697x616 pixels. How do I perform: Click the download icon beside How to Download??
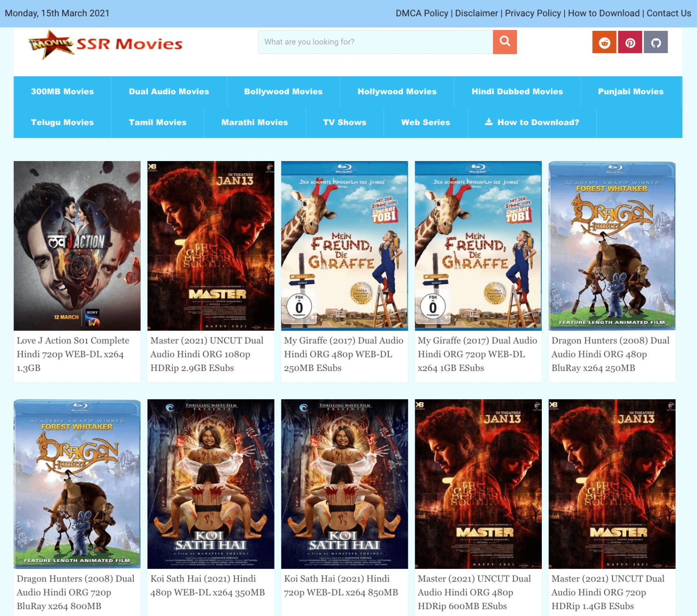[x=489, y=122]
